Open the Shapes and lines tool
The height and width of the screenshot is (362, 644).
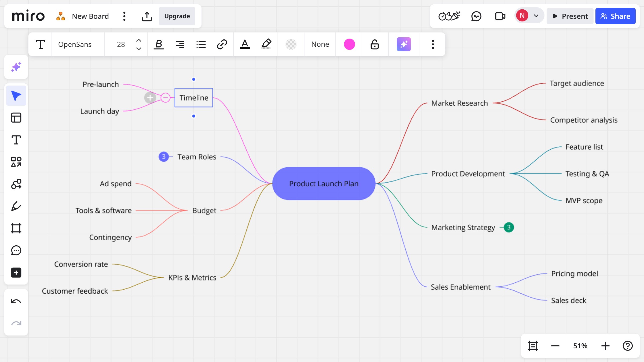point(16,162)
